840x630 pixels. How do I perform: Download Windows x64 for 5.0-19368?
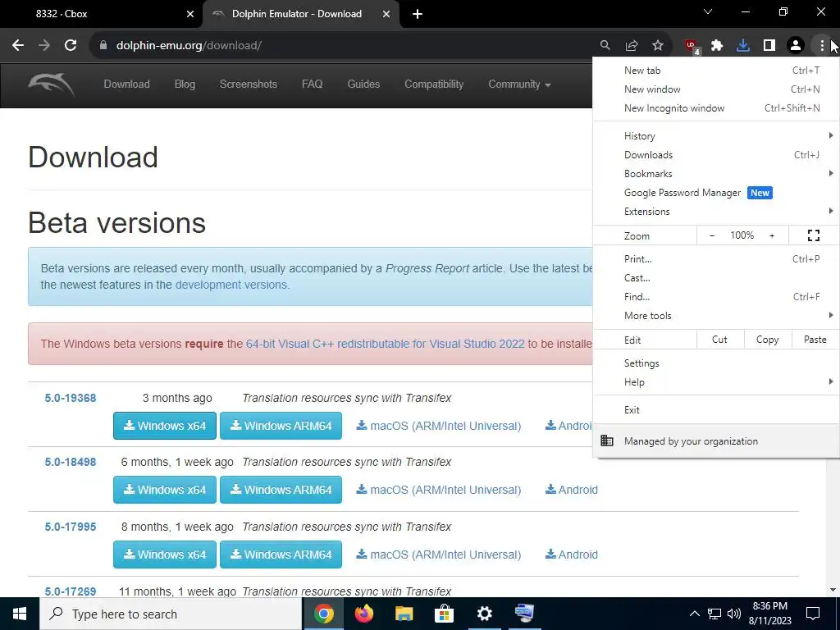click(x=164, y=426)
